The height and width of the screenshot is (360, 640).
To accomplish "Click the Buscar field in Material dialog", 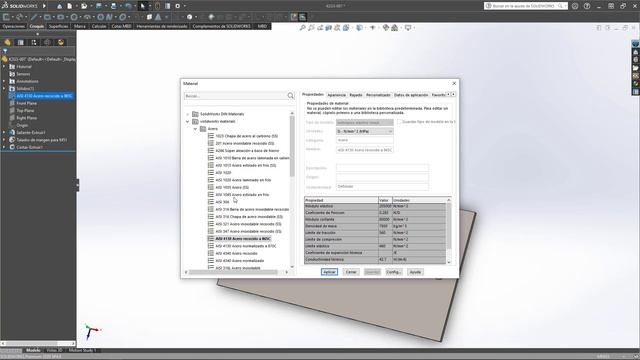I will (x=236, y=96).
